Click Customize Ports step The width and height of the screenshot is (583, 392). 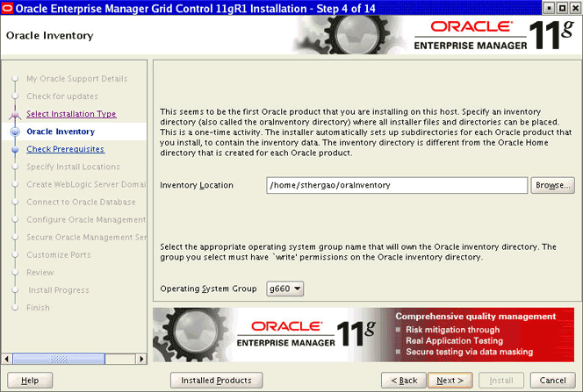[x=58, y=254]
